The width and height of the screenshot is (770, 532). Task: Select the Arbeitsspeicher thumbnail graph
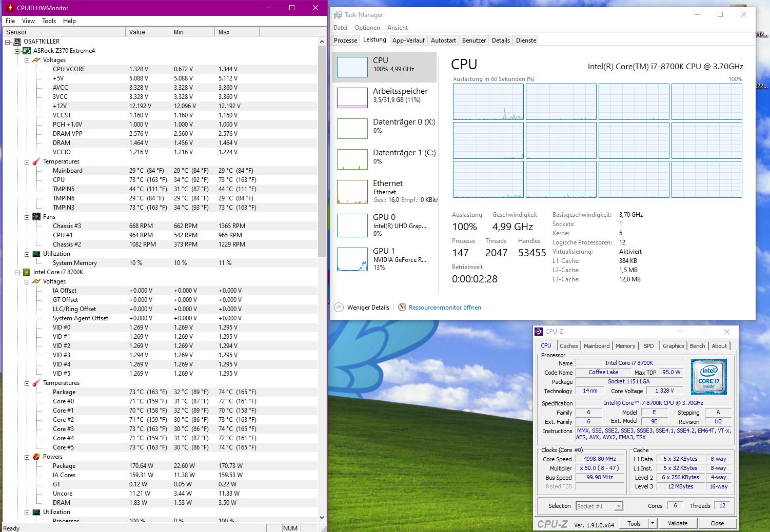(x=352, y=97)
